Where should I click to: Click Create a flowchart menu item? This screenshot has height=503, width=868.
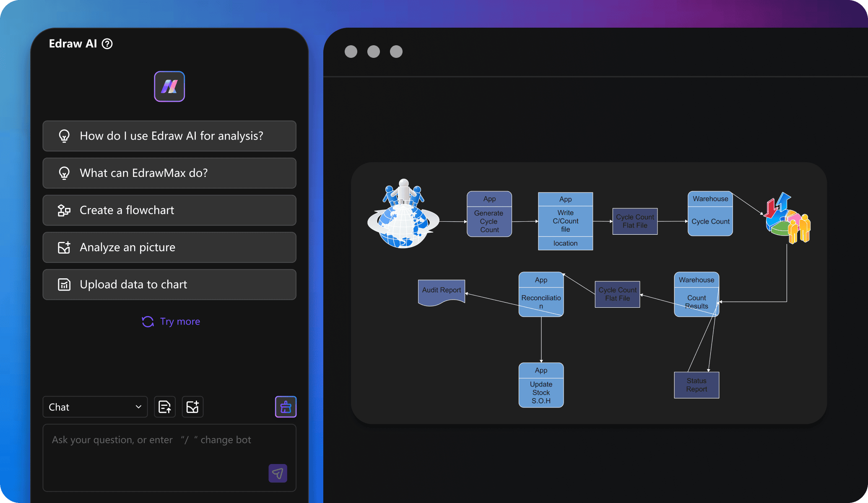click(x=169, y=210)
